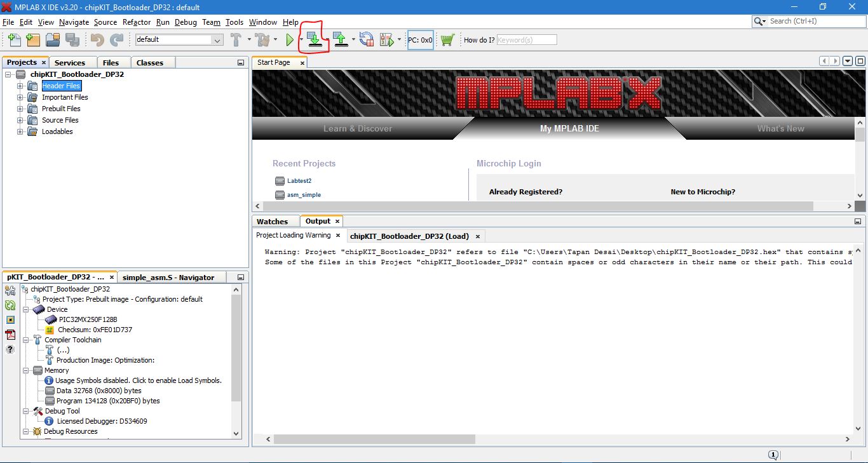This screenshot has height=463, width=868.
Task: Select the What's New tab
Action: click(x=780, y=128)
